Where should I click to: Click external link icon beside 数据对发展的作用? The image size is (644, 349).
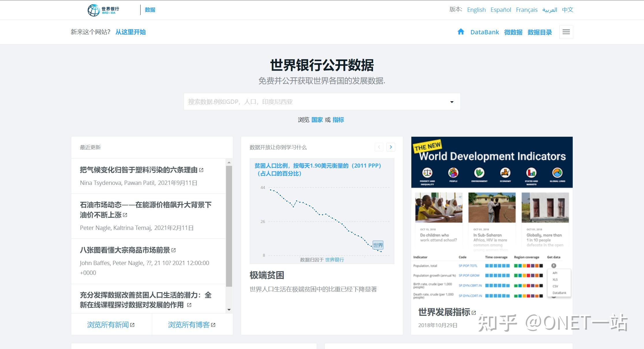[189, 305]
